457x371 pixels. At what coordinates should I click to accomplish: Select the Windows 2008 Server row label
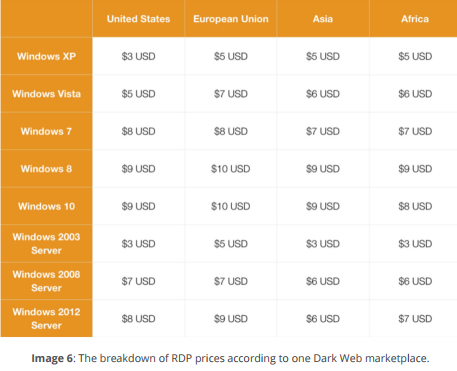click(x=46, y=281)
